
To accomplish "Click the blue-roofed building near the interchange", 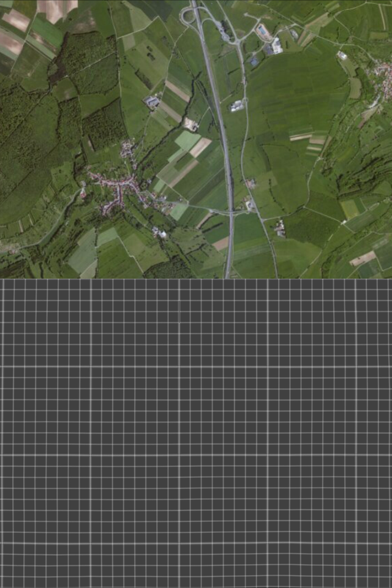I will [263, 30].
